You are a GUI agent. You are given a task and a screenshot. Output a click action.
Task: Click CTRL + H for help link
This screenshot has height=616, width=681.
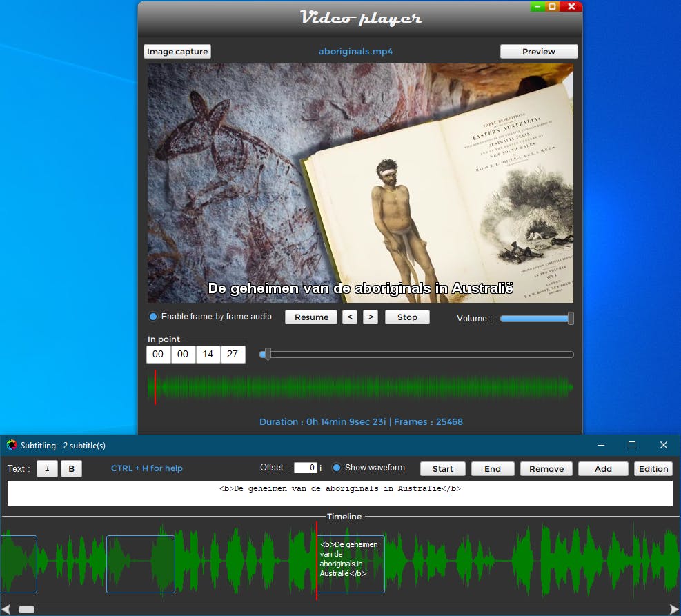coord(147,468)
